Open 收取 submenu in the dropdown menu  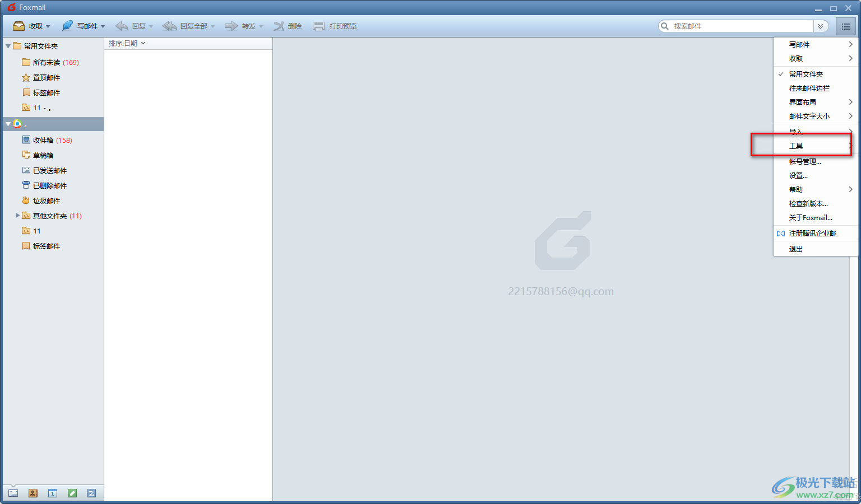coord(816,58)
